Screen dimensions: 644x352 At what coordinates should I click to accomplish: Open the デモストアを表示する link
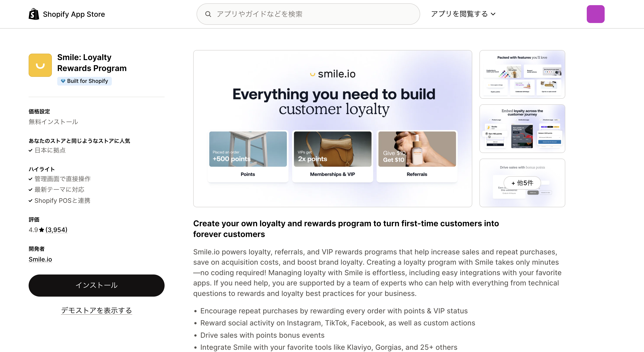(97, 310)
